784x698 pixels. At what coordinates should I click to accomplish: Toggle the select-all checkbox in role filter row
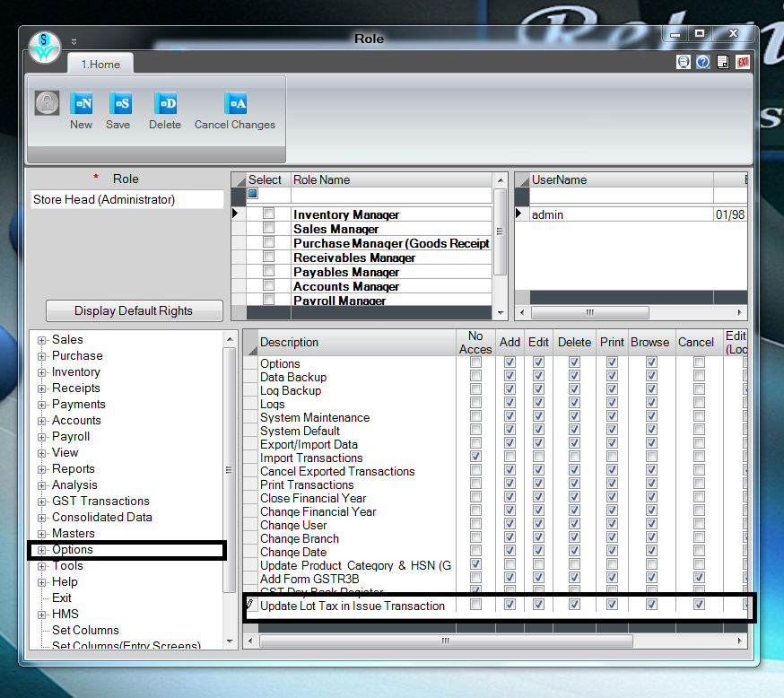[x=252, y=194]
